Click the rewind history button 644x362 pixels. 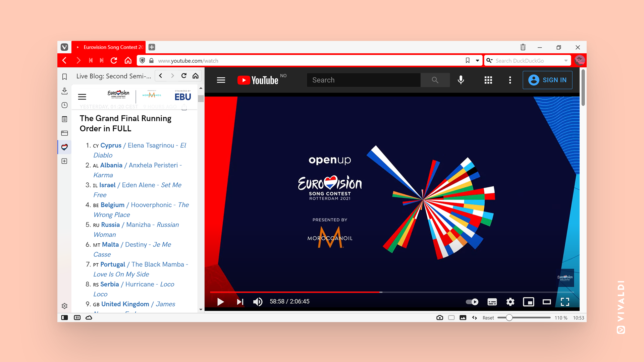(91, 60)
